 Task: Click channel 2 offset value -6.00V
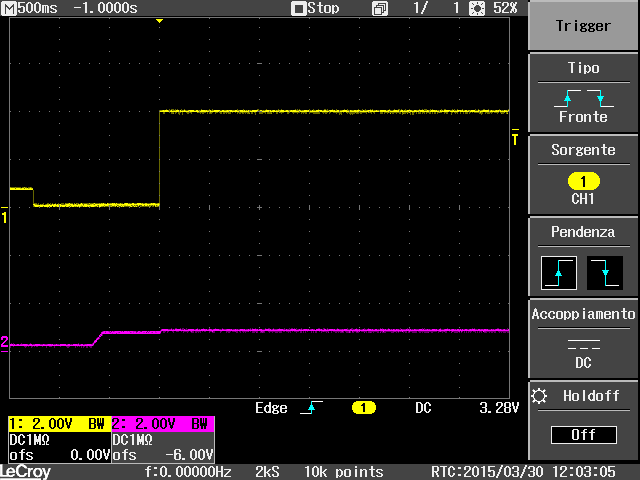[x=189, y=455]
